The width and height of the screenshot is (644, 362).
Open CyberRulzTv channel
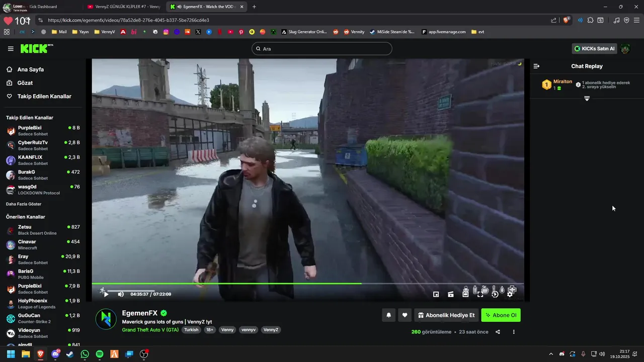[43, 145]
